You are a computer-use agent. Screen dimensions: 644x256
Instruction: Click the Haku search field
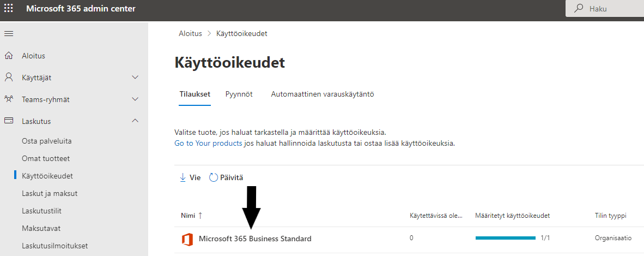(x=605, y=8)
